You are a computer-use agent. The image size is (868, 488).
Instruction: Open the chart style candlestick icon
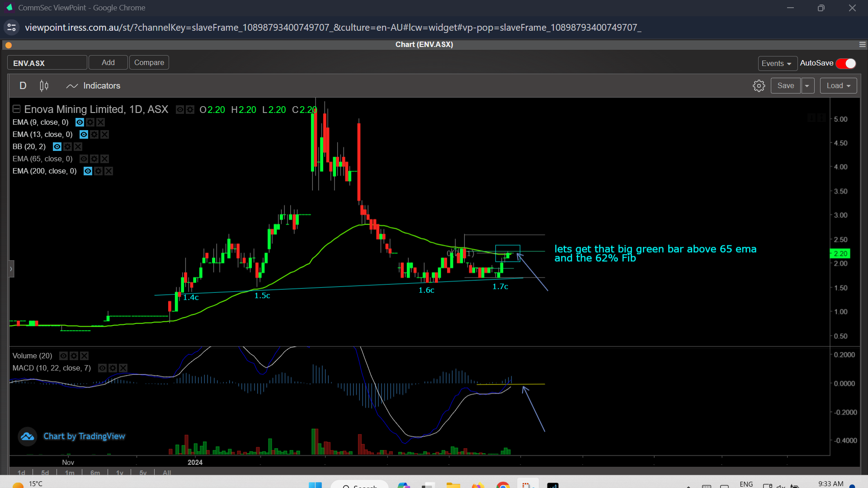[44, 86]
